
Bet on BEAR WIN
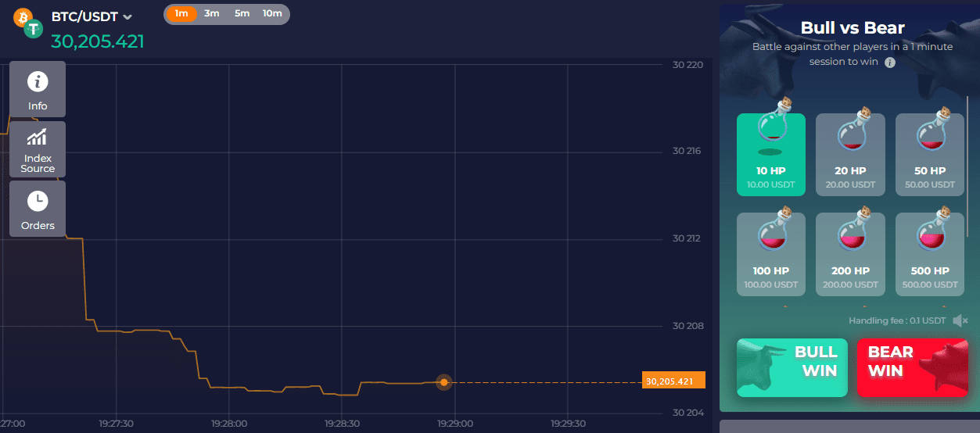(x=912, y=367)
